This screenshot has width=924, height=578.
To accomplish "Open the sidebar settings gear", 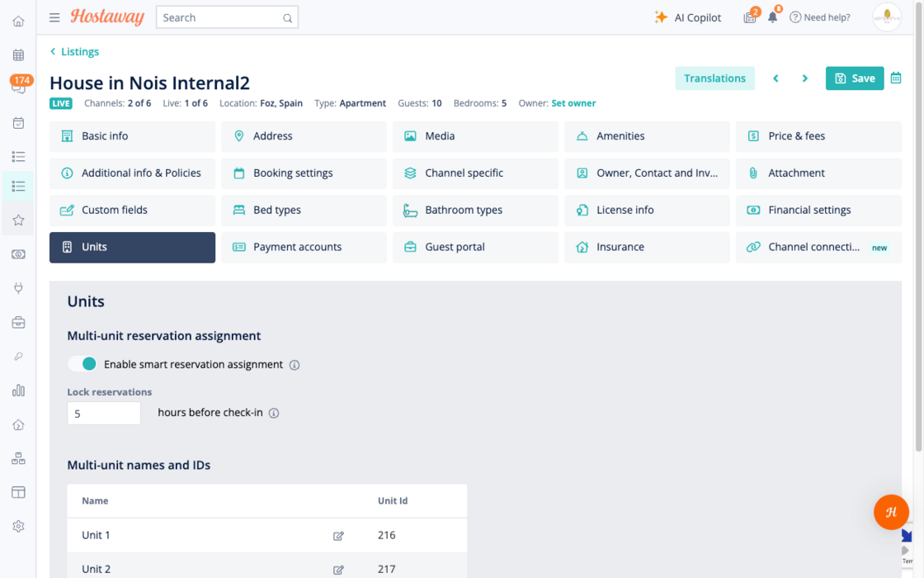I will pos(18,526).
